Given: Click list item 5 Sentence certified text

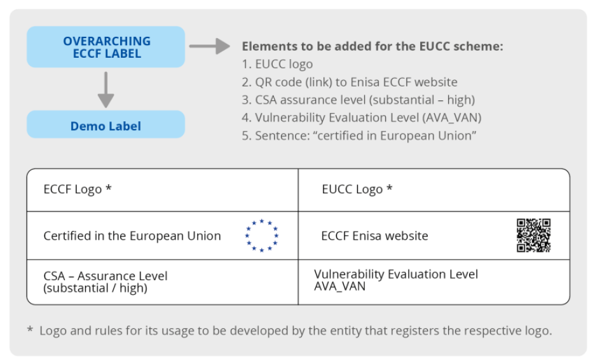Looking at the screenshot, I should coord(359,135).
